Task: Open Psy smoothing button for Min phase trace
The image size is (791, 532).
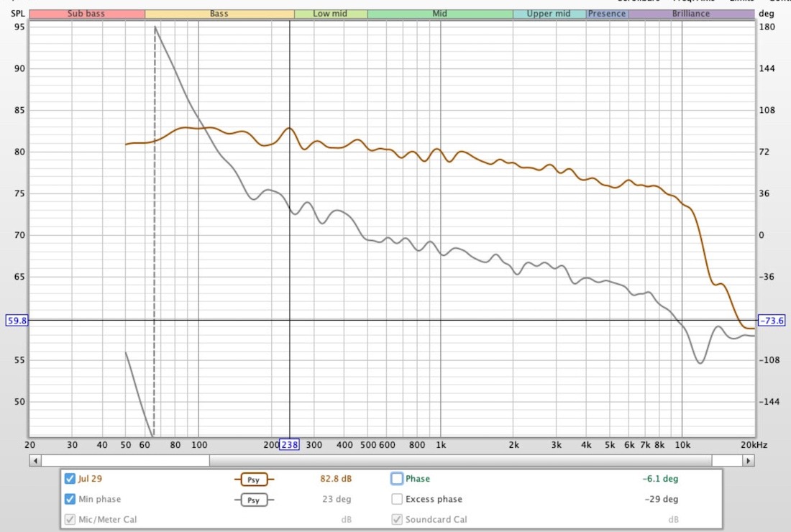Action: tap(254, 500)
